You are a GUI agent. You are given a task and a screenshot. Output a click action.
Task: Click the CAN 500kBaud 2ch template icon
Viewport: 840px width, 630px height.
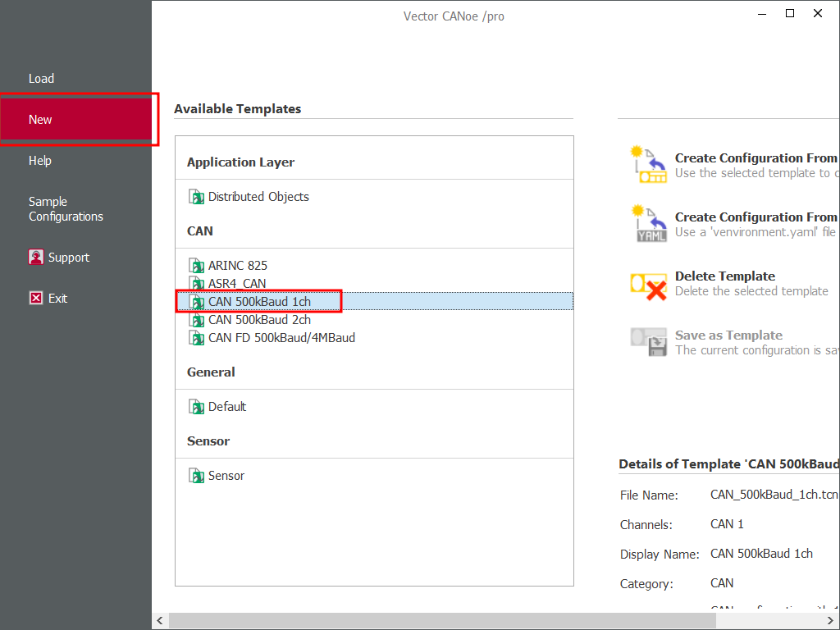pyautogui.click(x=197, y=321)
